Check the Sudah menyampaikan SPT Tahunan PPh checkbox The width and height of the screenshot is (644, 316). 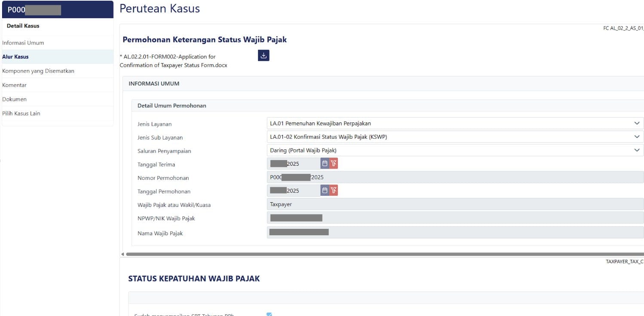269,314
